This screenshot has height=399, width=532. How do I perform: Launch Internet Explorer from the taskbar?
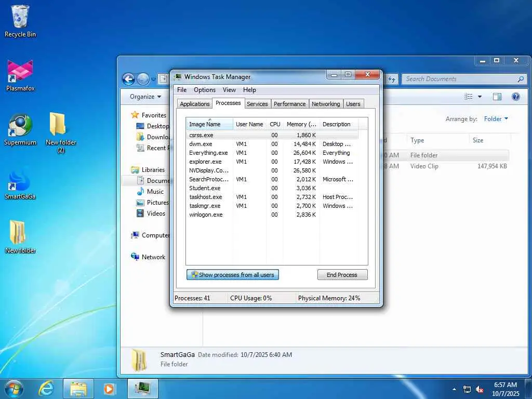[x=46, y=389]
